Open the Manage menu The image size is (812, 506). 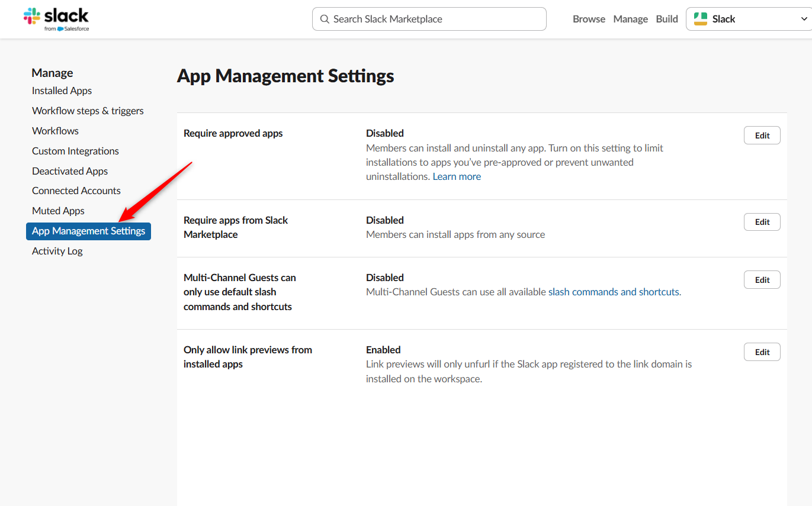tap(630, 19)
